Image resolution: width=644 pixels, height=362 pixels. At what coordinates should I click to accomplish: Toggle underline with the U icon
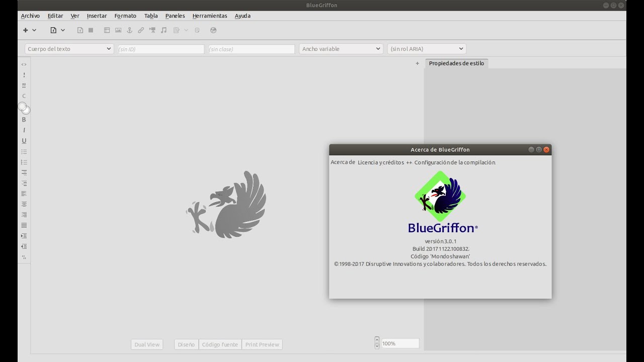(24, 141)
